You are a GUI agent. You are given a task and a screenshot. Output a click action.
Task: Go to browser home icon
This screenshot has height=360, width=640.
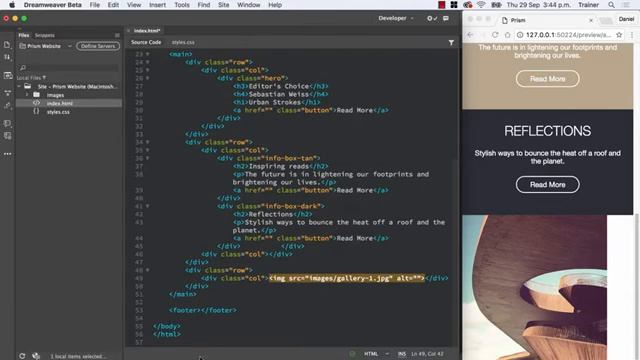point(507,35)
